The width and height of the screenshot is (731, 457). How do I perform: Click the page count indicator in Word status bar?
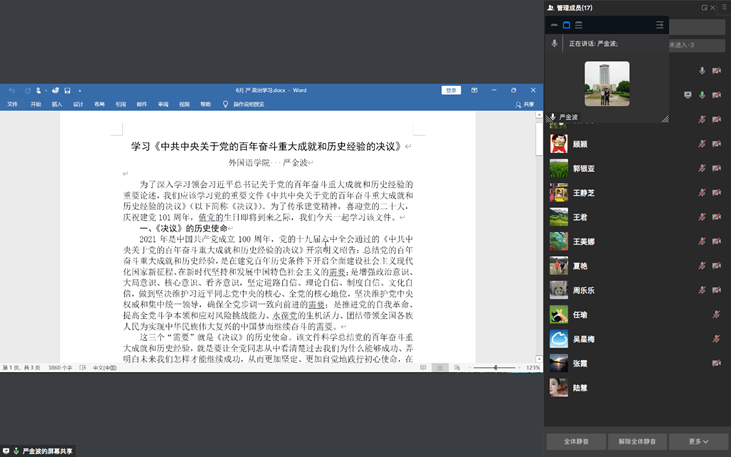[x=21, y=368]
